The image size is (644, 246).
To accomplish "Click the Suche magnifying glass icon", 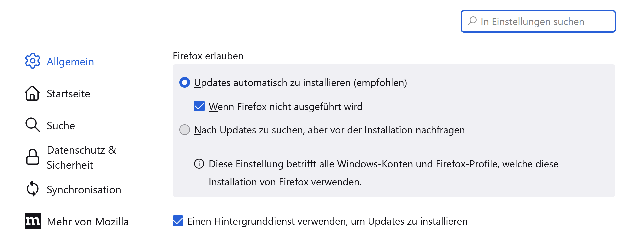I will tap(32, 125).
